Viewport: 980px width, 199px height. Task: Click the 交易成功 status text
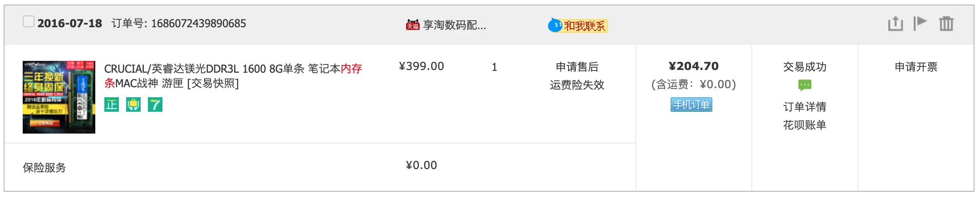click(x=804, y=67)
